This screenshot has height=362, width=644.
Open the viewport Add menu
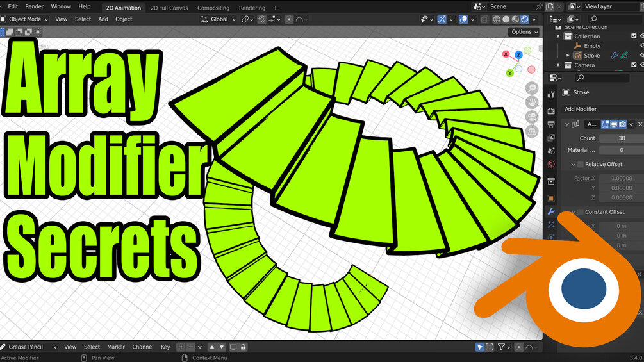pyautogui.click(x=103, y=19)
